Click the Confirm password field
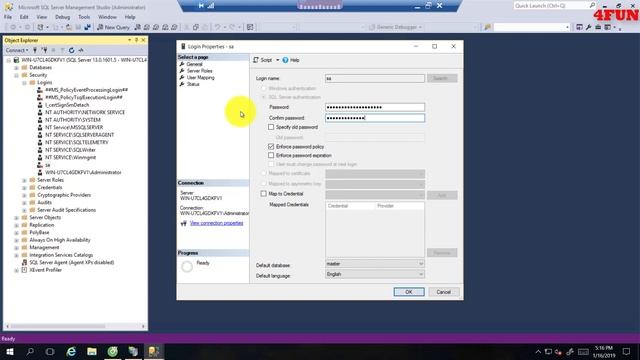640x360 pixels. coord(375,118)
